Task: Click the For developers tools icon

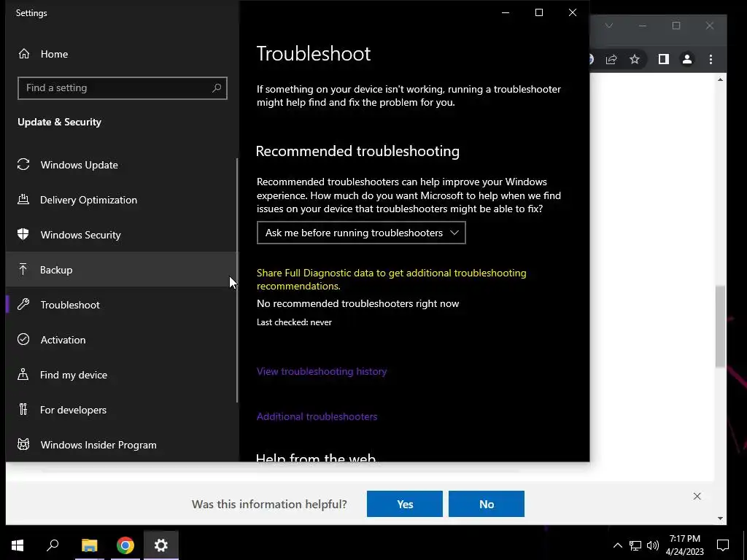Action: 23,410
